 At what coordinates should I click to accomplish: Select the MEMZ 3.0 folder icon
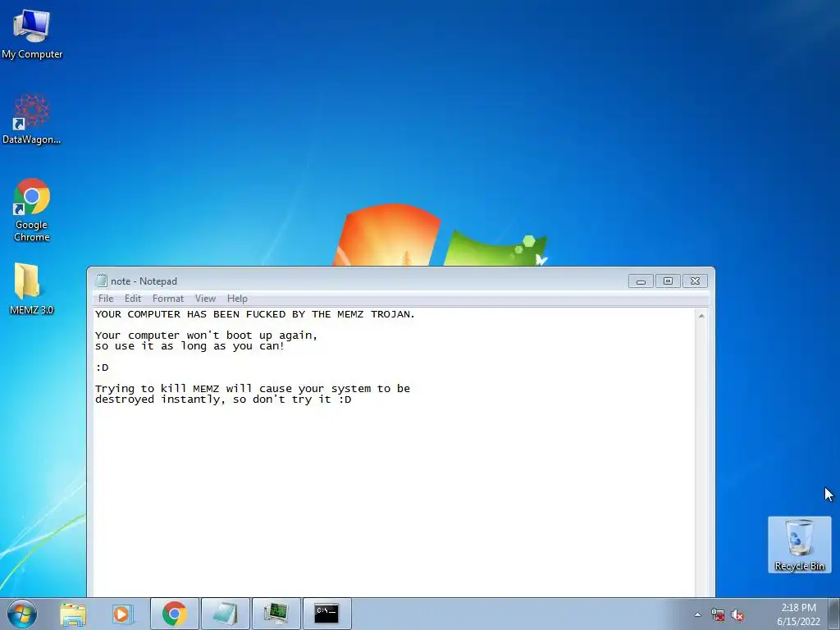click(31, 288)
